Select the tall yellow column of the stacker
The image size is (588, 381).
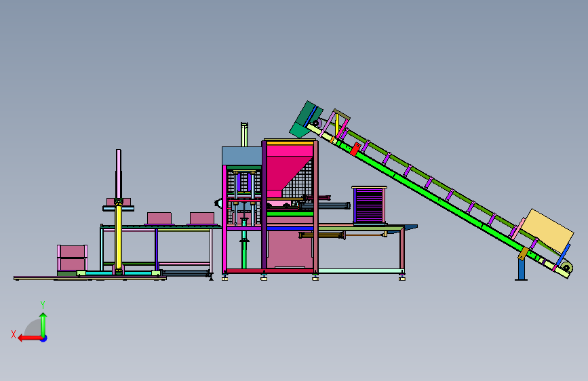(x=119, y=237)
